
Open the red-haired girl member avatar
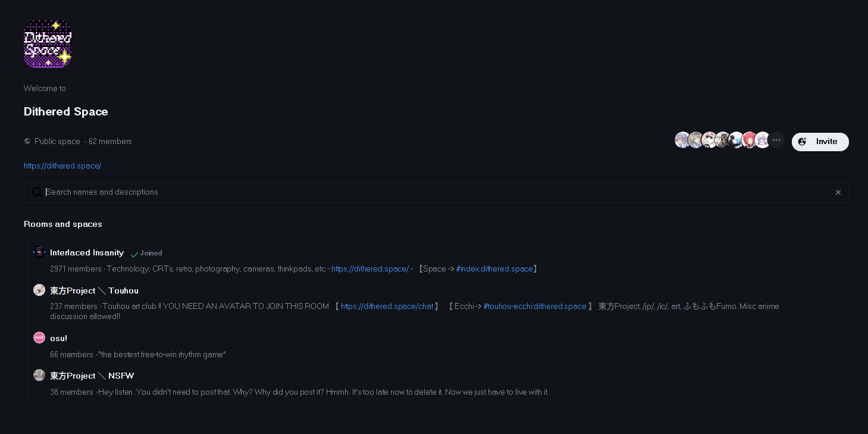749,140
